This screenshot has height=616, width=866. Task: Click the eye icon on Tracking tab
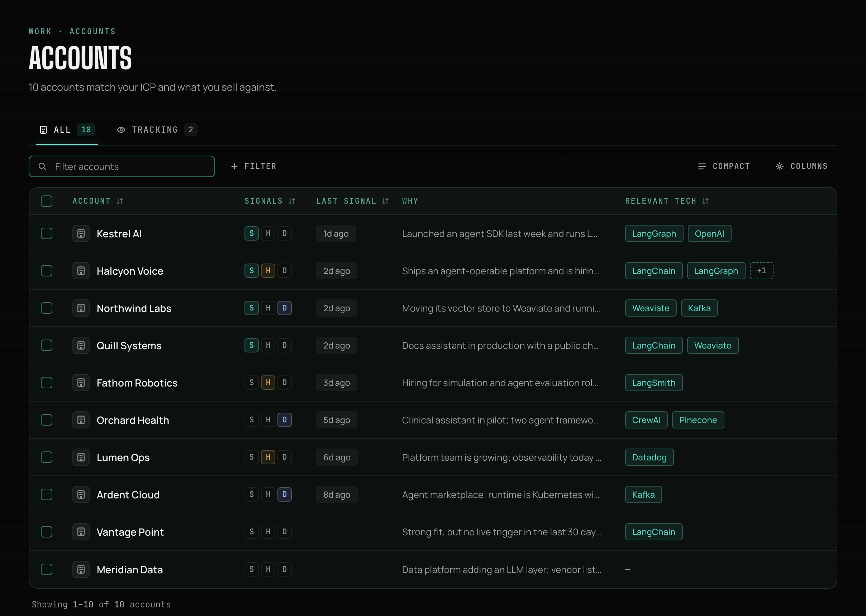[x=121, y=130]
